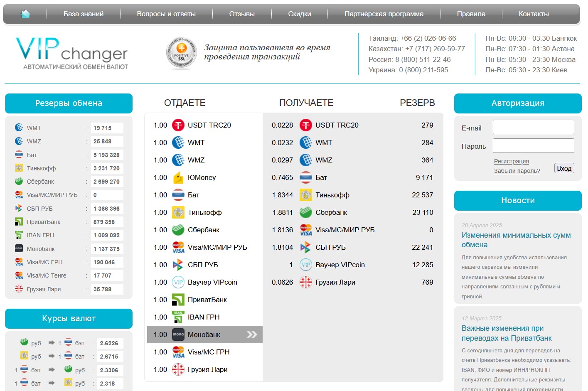Screen dimensions: 588x391
Task: Open news 'Важные изменения при переводах на Приватбанк'
Action: coord(507,333)
